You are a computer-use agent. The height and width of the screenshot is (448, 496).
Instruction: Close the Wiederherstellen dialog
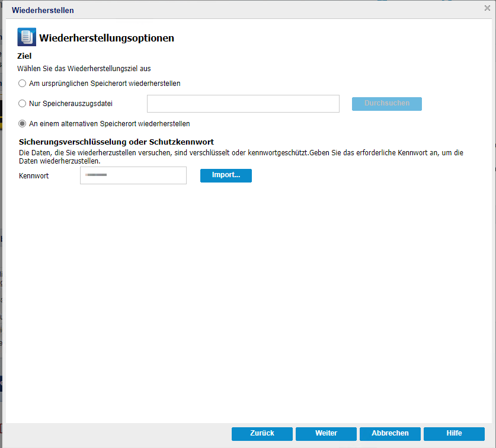point(487,8)
